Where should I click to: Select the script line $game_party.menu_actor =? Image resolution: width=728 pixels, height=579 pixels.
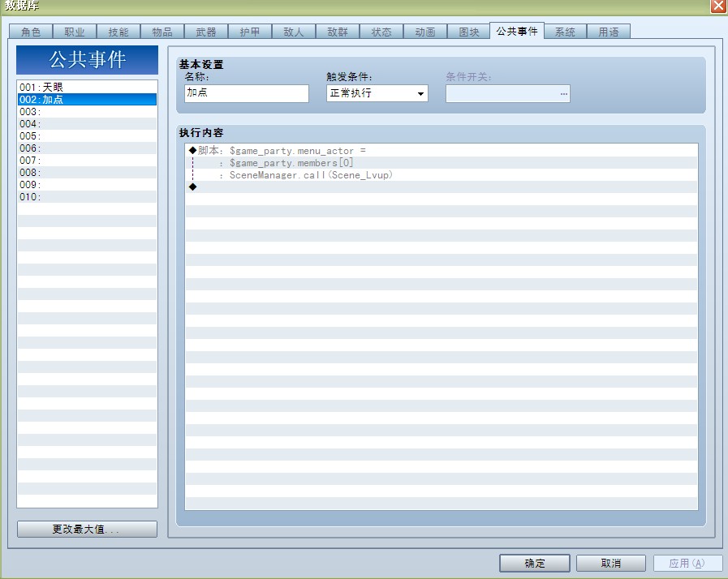coord(441,150)
